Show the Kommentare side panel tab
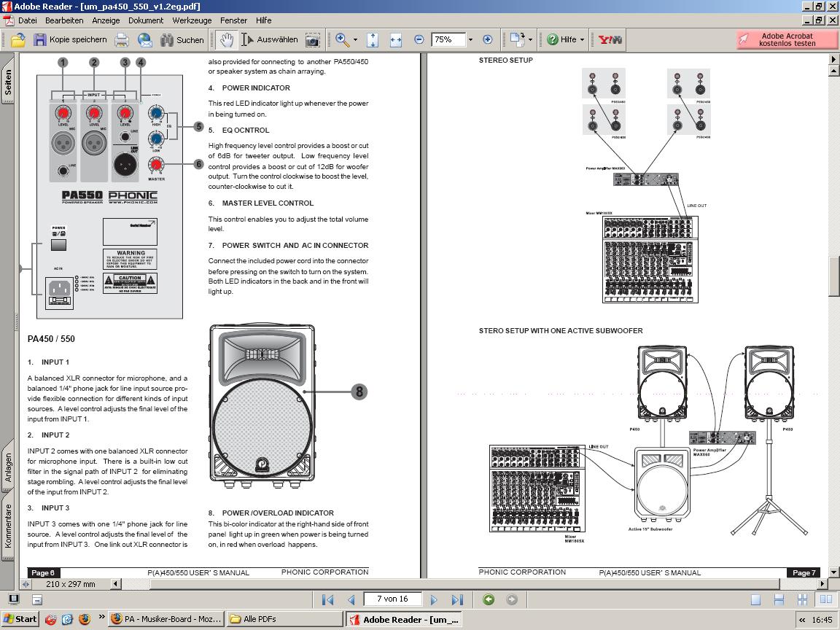 point(7,527)
